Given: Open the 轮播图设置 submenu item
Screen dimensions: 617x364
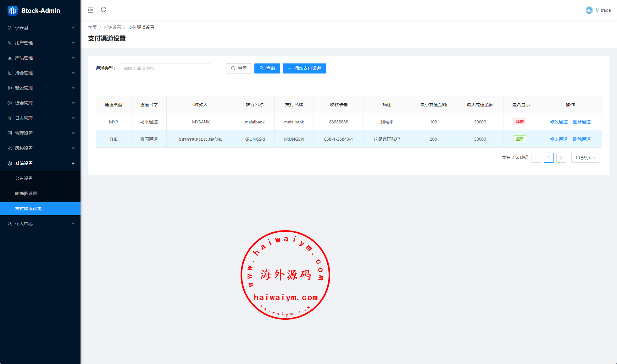Looking at the screenshot, I should (26, 193).
